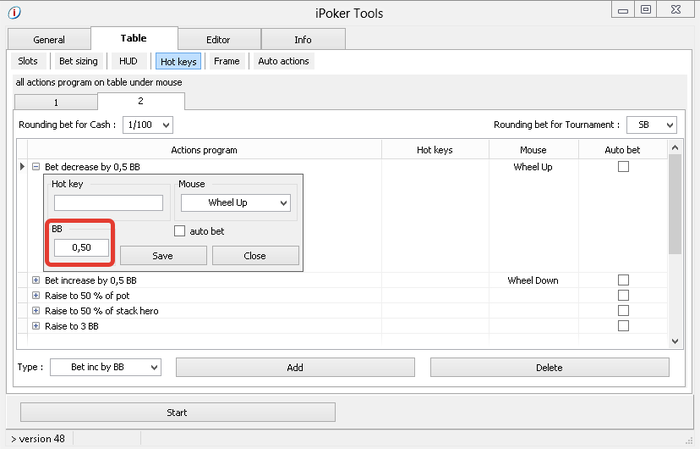Viewport: 700px width, 449px height.
Task: Expand Raise to 50 % of stack hero
Action: point(36,311)
